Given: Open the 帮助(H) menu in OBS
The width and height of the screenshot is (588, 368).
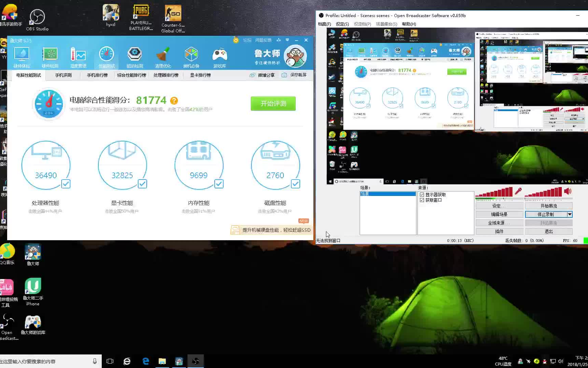Looking at the screenshot, I should coord(409,24).
